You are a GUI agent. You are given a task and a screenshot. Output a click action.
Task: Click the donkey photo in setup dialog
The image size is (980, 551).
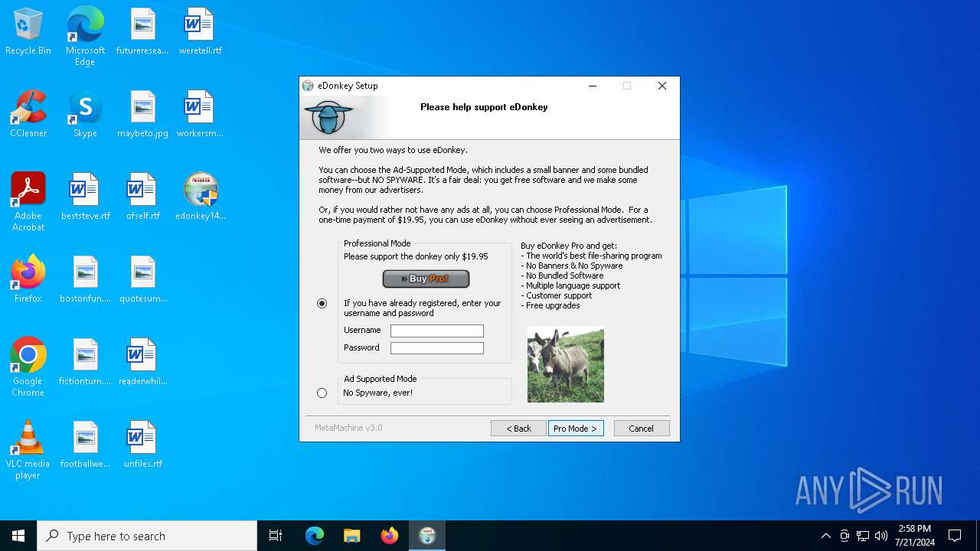tap(566, 365)
